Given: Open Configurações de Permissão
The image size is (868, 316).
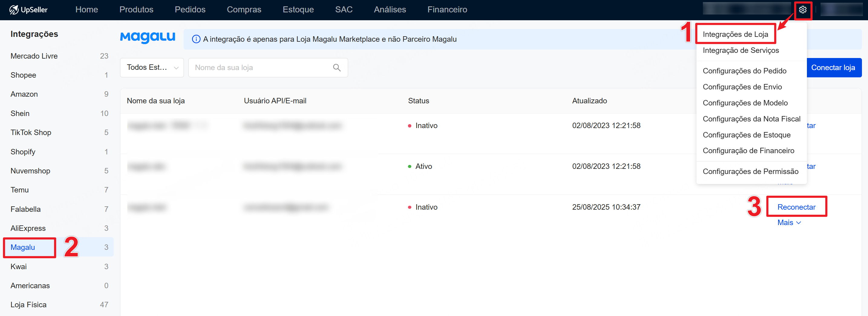Looking at the screenshot, I should click(x=750, y=171).
